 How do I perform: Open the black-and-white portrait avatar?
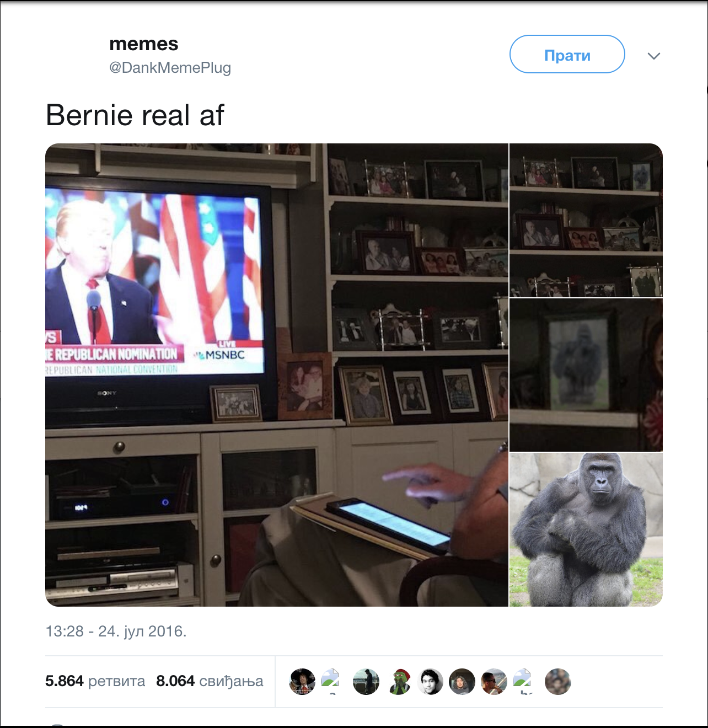[430, 682]
